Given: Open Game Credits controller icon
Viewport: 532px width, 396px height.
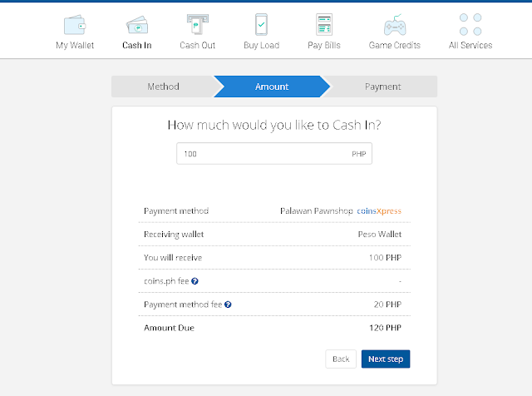Looking at the screenshot, I should click(394, 23).
